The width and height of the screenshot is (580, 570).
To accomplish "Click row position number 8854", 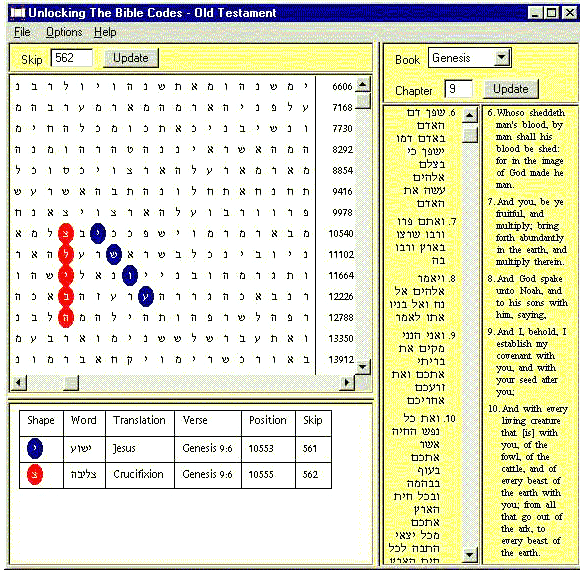I will [342, 171].
